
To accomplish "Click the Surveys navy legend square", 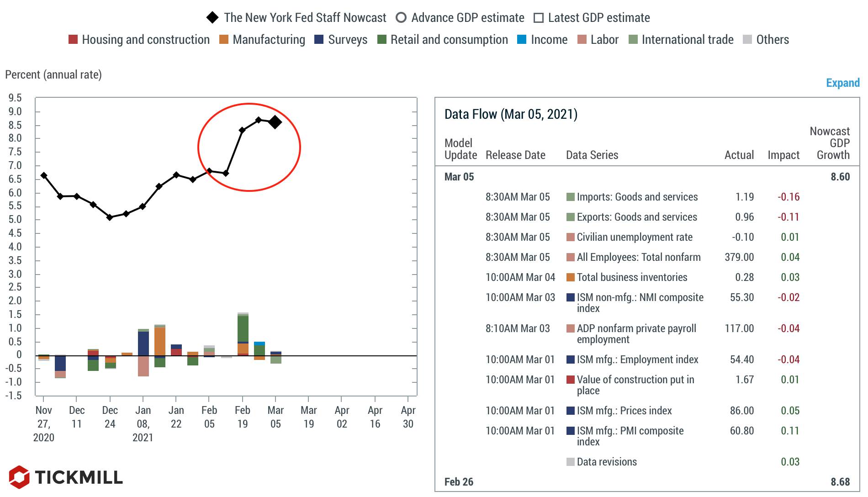I will pyautogui.click(x=319, y=40).
